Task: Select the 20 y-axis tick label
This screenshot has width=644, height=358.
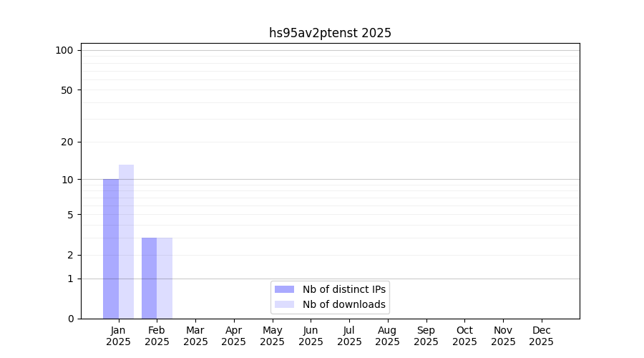Action: (67, 142)
